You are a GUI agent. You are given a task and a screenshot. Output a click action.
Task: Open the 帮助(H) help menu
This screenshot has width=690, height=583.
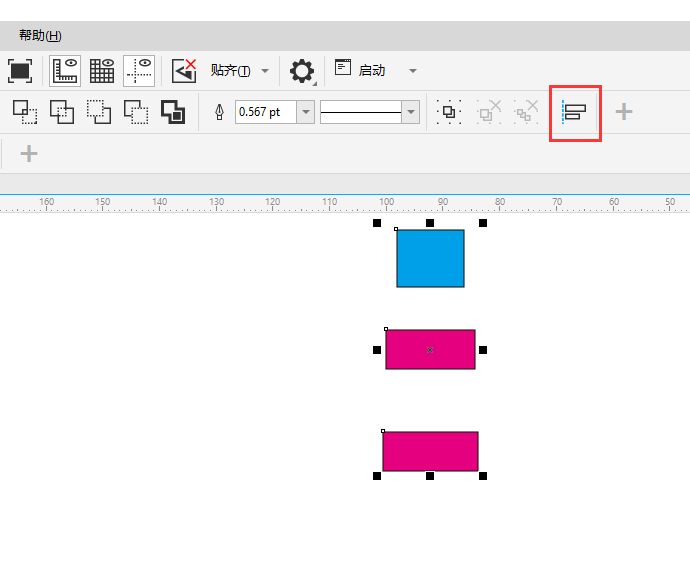pos(40,35)
